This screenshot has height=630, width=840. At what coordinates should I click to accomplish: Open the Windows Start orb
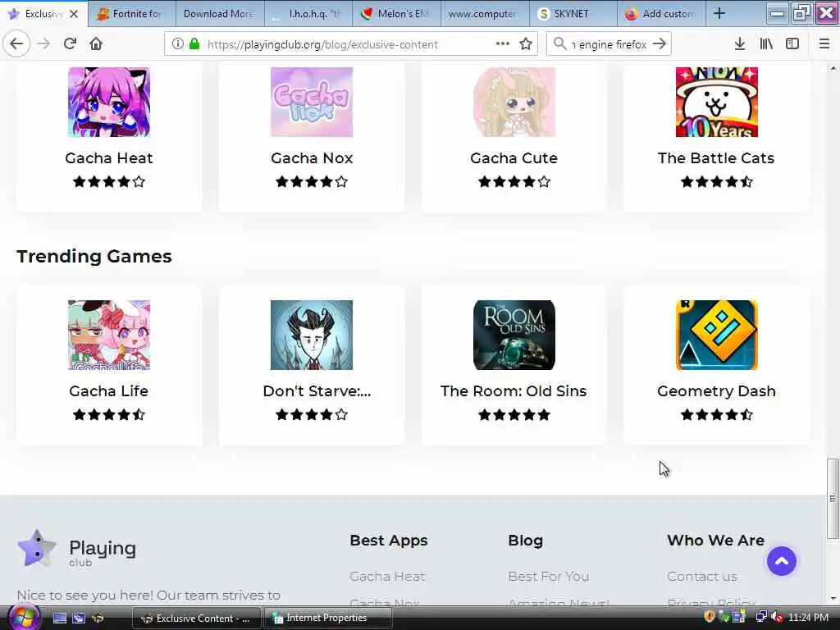[x=22, y=618]
